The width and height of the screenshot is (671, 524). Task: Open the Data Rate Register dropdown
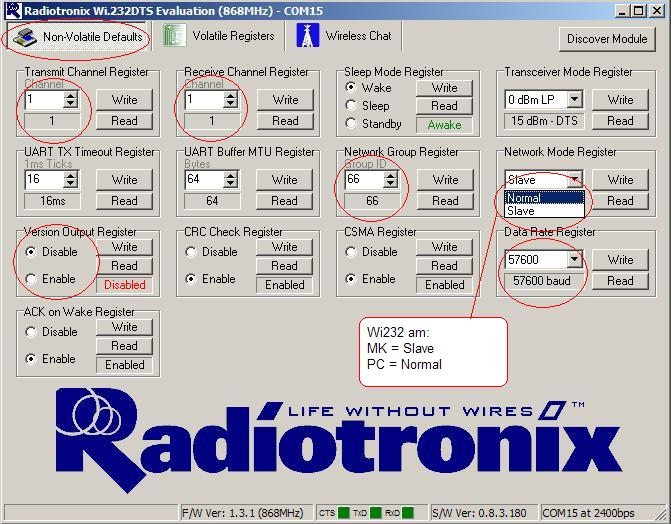(x=574, y=260)
